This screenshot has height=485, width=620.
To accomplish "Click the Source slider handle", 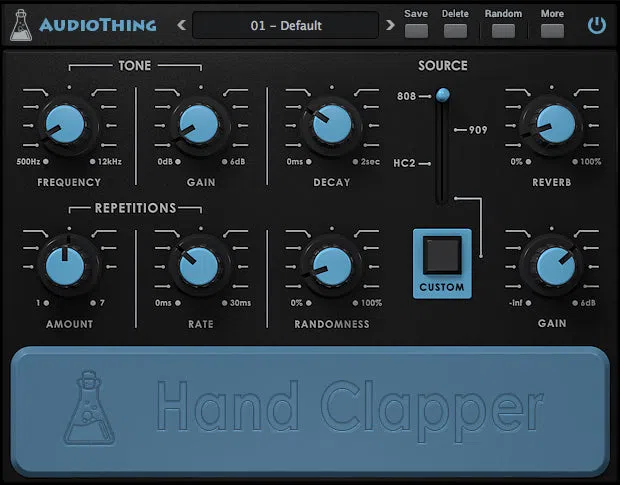I will 442,95.
